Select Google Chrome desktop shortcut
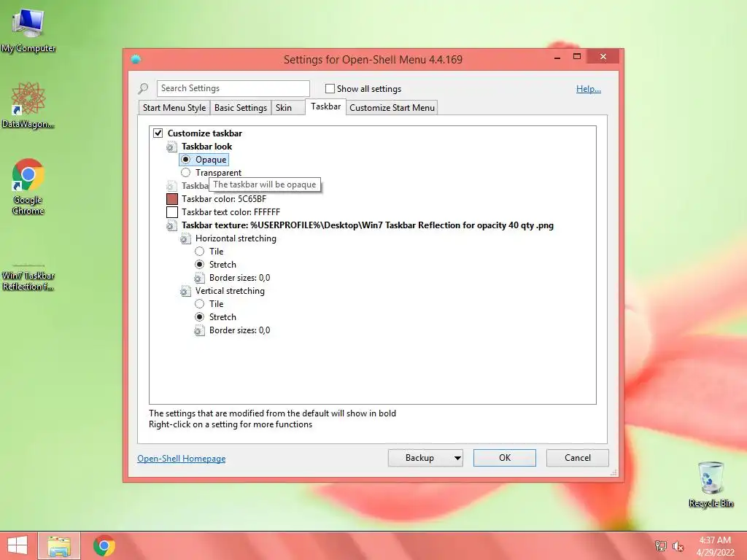Image resolution: width=747 pixels, height=560 pixels. pyautogui.click(x=28, y=187)
